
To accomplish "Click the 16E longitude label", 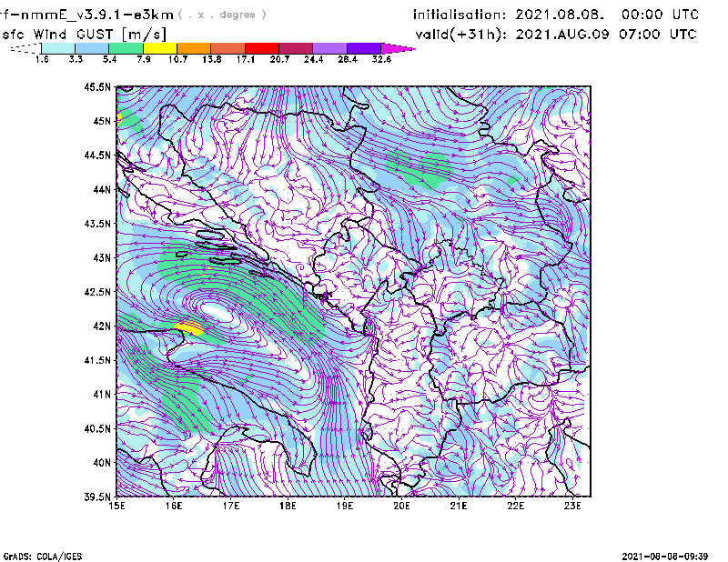I will [174, 506].
